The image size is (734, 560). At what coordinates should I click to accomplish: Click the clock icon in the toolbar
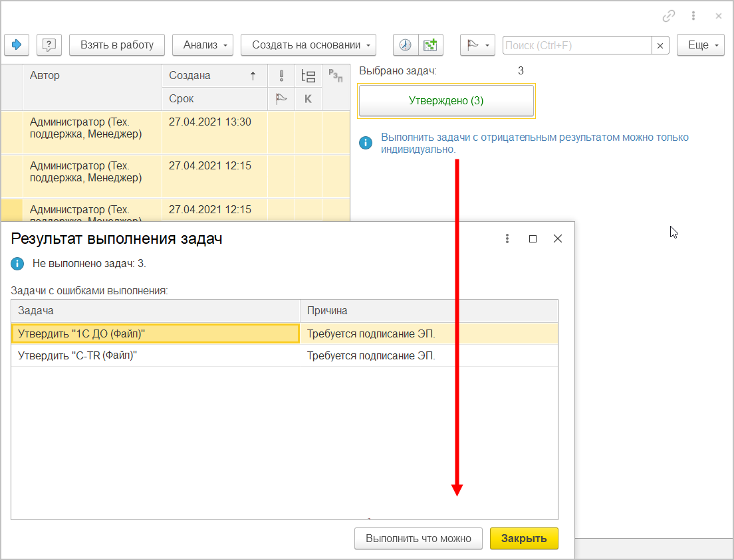tap(405, 45)
